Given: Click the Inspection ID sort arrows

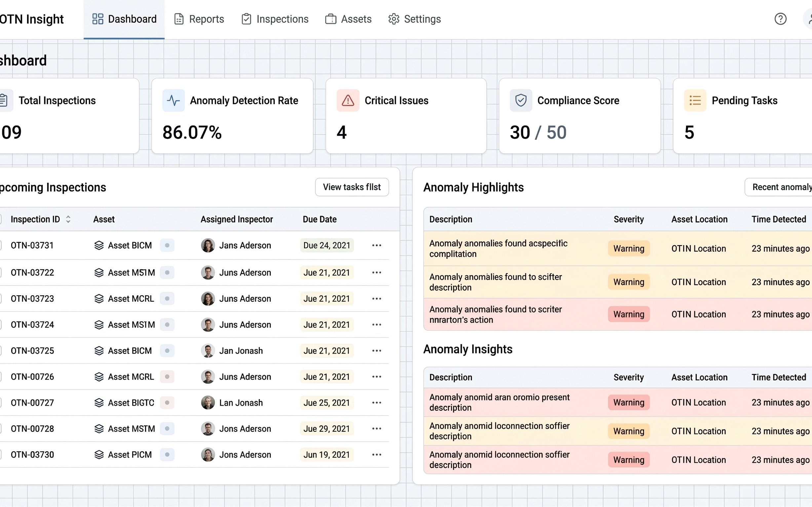Looking at the screenshot, I should (68, 219).
